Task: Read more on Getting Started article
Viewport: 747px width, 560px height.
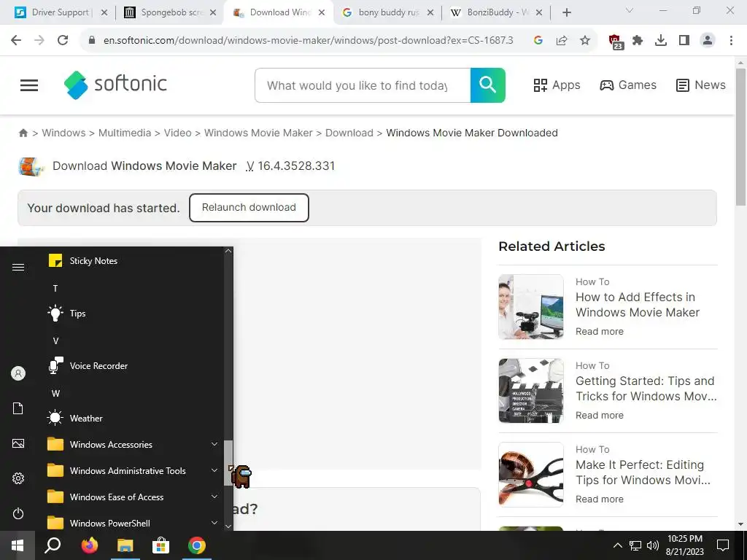Action: pyautogui.click(x=600, y=415)
